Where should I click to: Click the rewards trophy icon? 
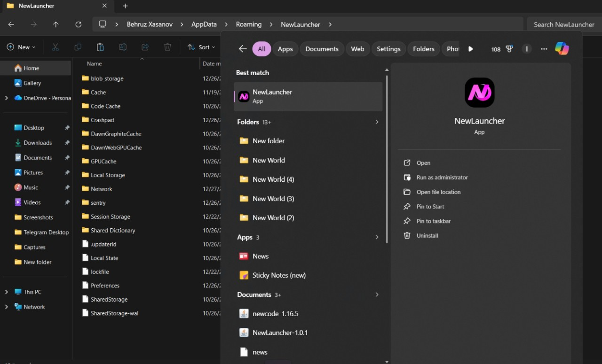[x=509, y=49]
